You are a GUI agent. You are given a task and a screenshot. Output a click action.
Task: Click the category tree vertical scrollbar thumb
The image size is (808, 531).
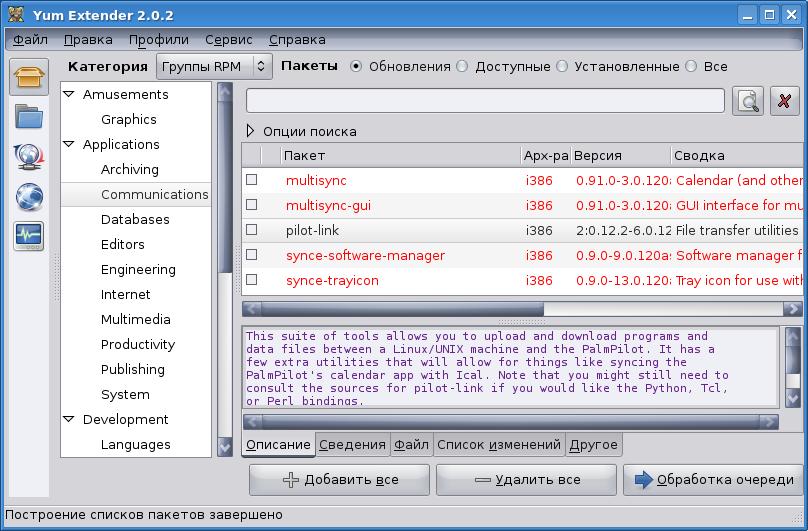pos(225,186)
